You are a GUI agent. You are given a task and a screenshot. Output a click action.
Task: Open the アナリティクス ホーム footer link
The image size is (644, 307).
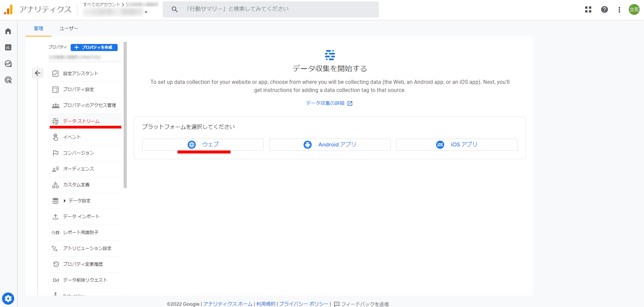click(x=228, y=304)
